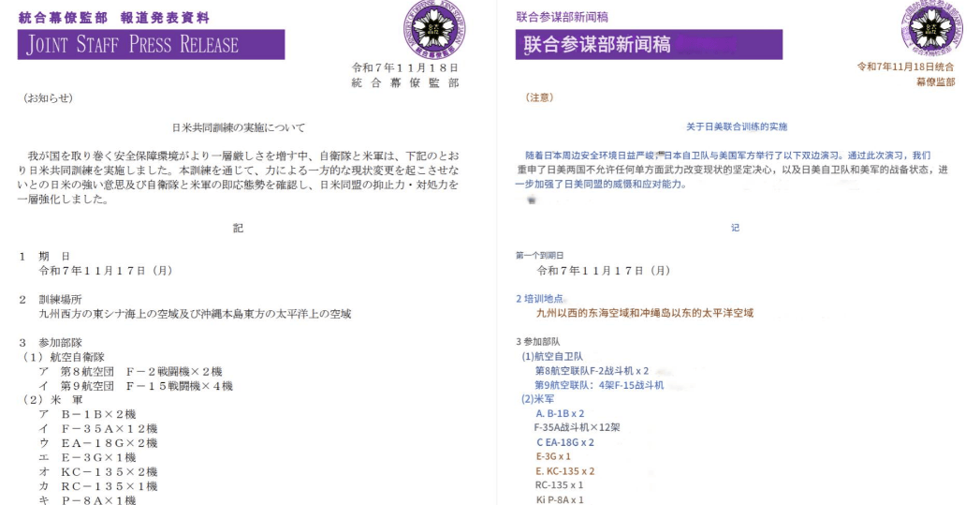Click the blue "2 培训地点" heading
980x505 pixels.
(x=549, y=298)
